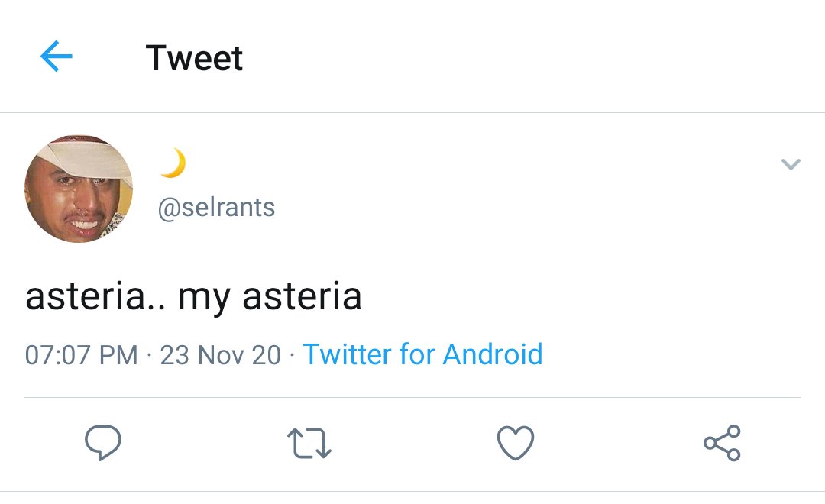Open the @selrants handle profile
825x504 pixels.
click(x=216, y=207)
